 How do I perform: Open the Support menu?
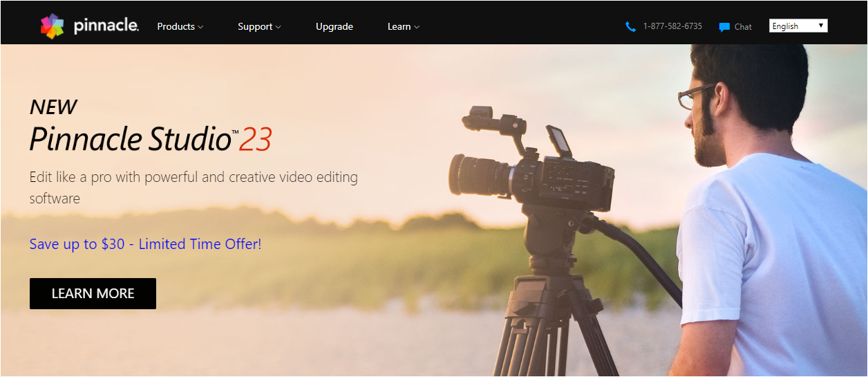click(x=259, y=26)
